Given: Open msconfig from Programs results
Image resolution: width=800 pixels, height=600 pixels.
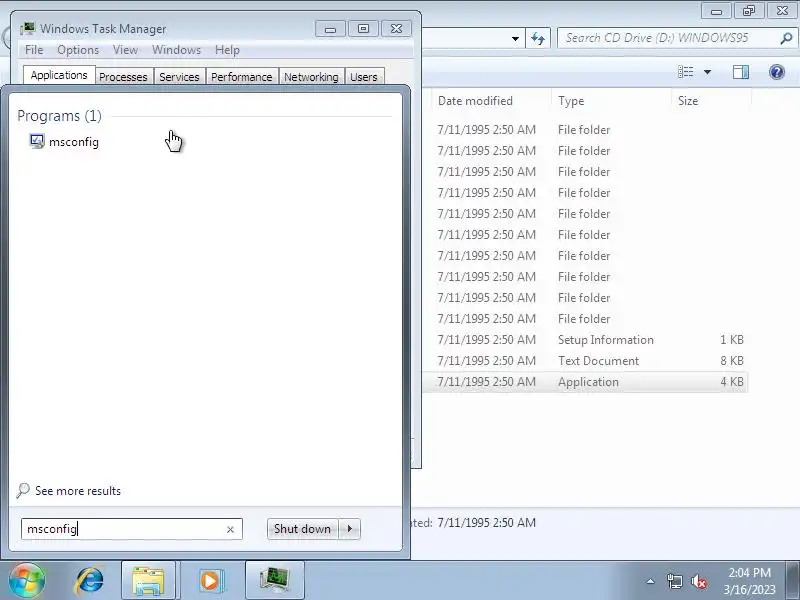Looking at the screenshot, I should pos(64,142).
